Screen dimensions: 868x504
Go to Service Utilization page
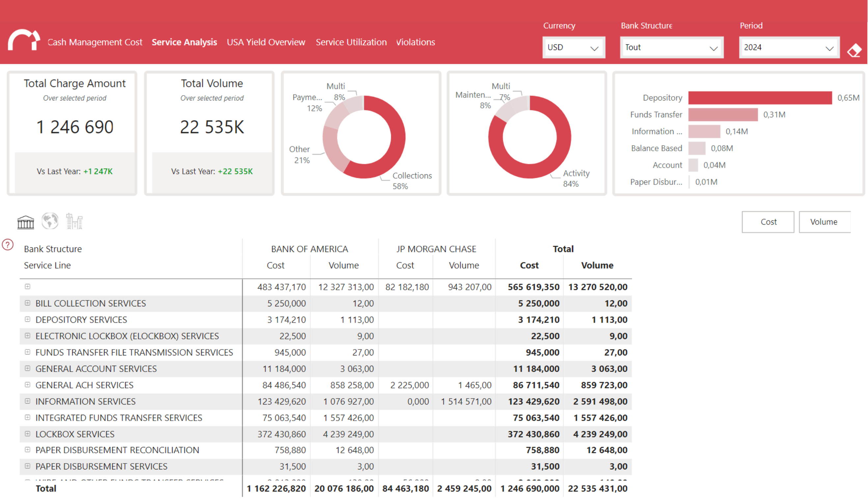[351, 42]
